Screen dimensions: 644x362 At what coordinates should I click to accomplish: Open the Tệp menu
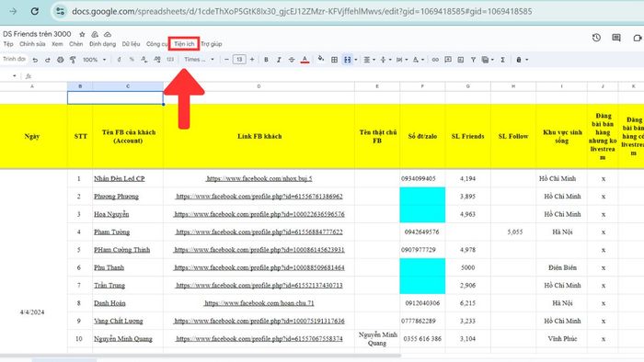click(x=8, y=44)
